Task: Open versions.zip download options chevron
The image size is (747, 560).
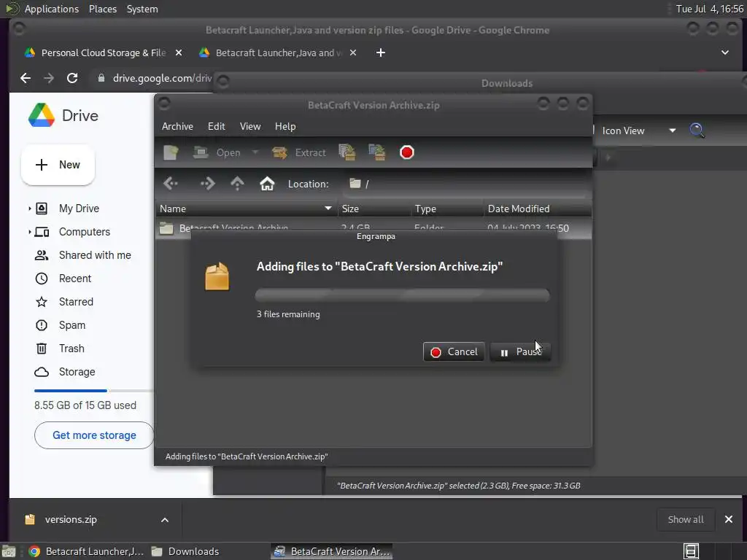Action: pyautogui.click(x=165, y=520)
